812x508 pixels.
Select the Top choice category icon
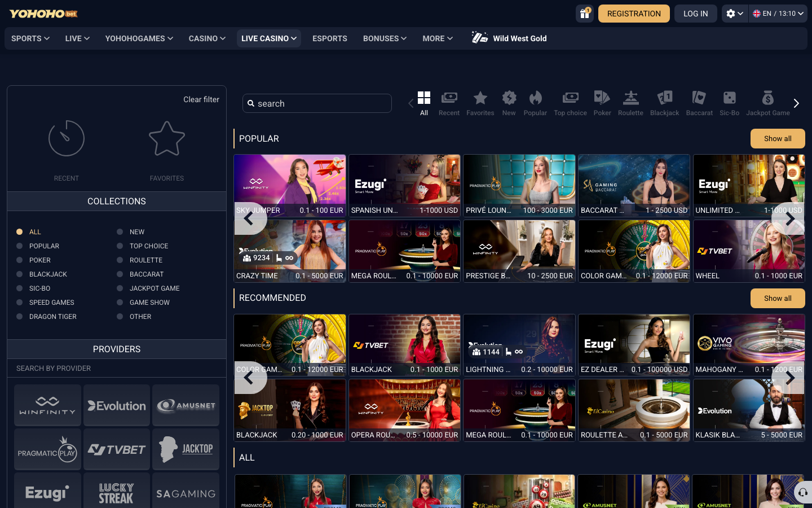[x=570, y=98]
